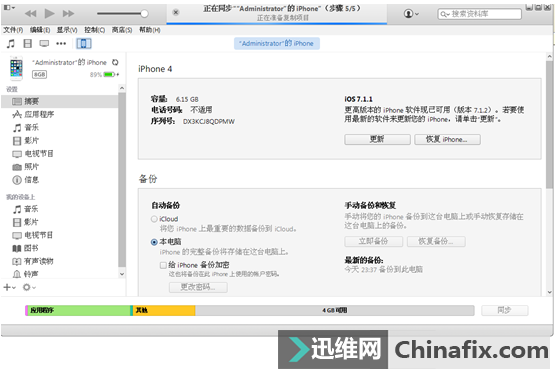The height and width of the screenshot is (374, 555).
Task: Click the 6.15 GB capacity value
Action: 187,99
